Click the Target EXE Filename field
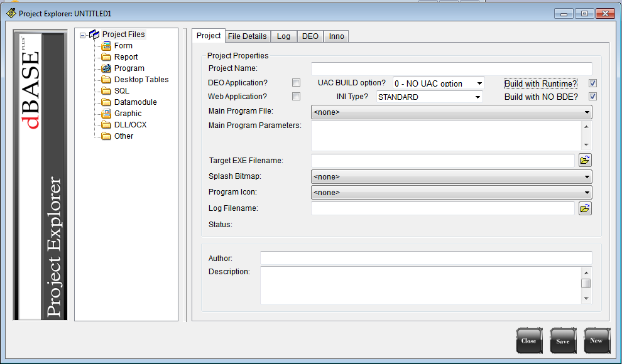Viewport: 622px width, 364px height. [x=443, y=161]
